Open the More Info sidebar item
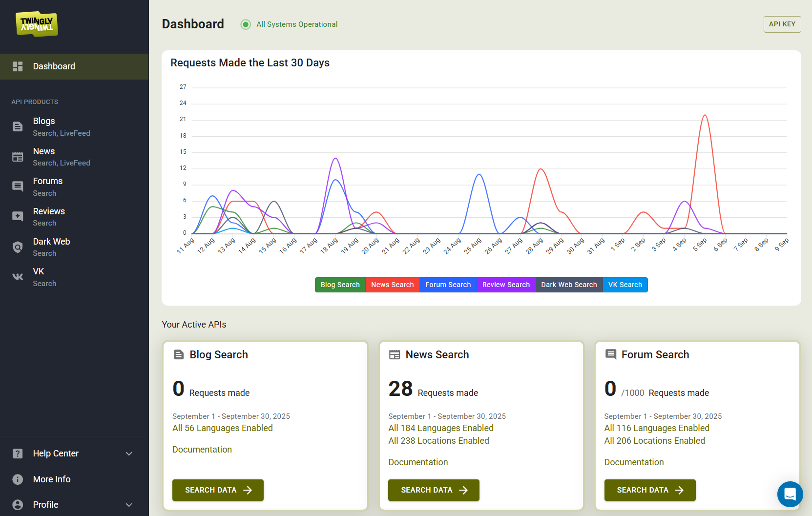812x516 pixels. pos(52,479)
